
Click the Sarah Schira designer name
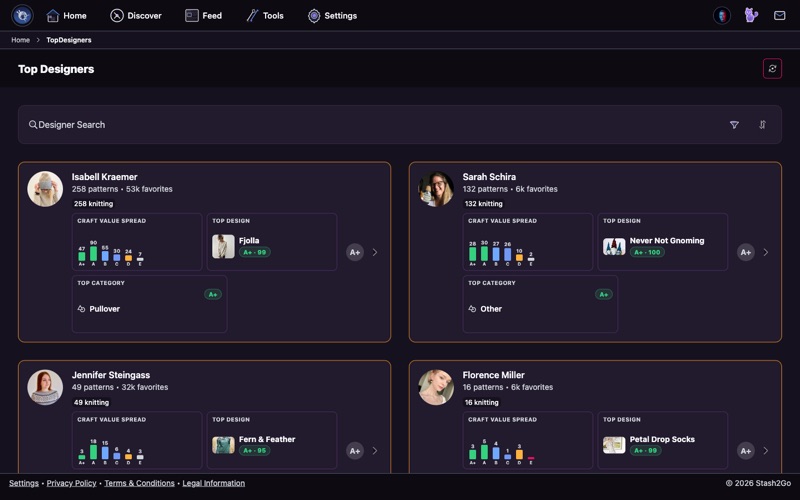489,177
